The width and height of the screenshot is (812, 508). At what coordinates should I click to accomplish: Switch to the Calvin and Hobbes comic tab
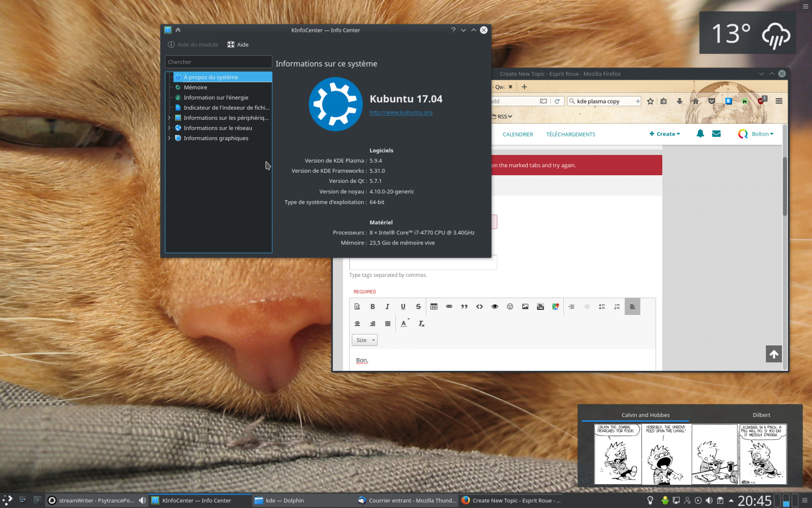coord(646,415)
